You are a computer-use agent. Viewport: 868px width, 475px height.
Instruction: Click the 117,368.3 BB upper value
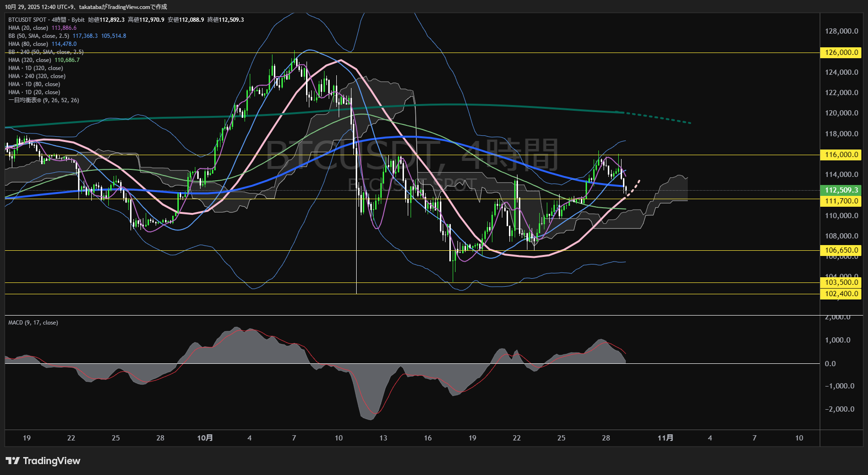tap(85, 36)
